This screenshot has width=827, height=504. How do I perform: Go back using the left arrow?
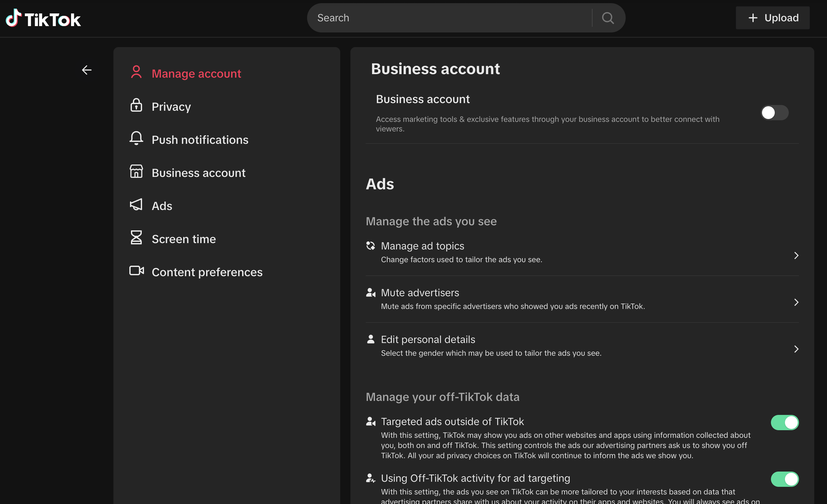[x=87, y=70]
